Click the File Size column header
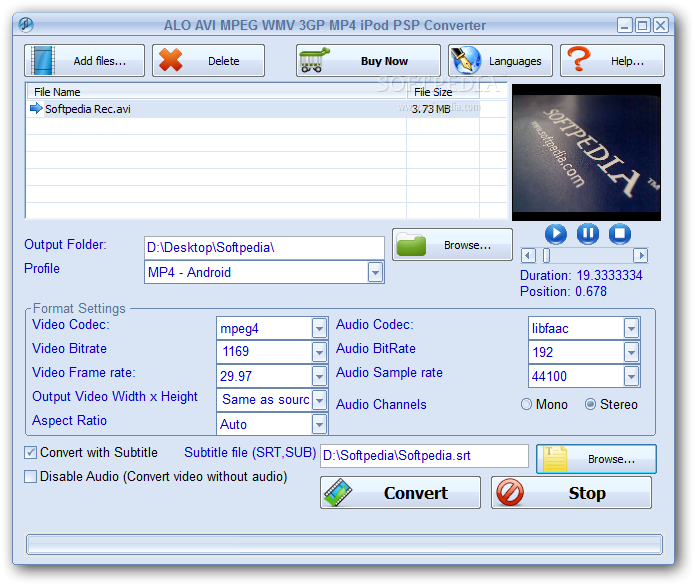 point(443,92)
